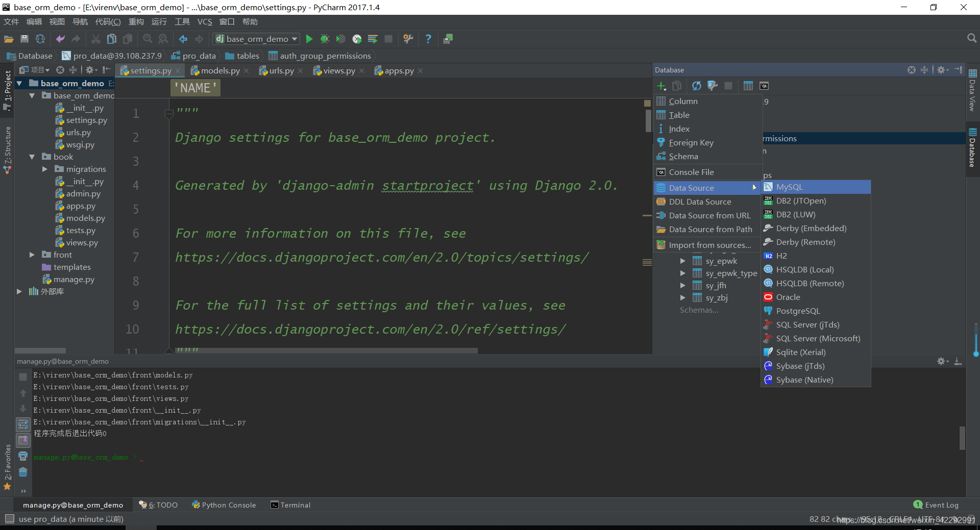This screenshot has height=530, width=980.
Task: Hide the Database panel with arrow icon
Action: tap(958, 70)
